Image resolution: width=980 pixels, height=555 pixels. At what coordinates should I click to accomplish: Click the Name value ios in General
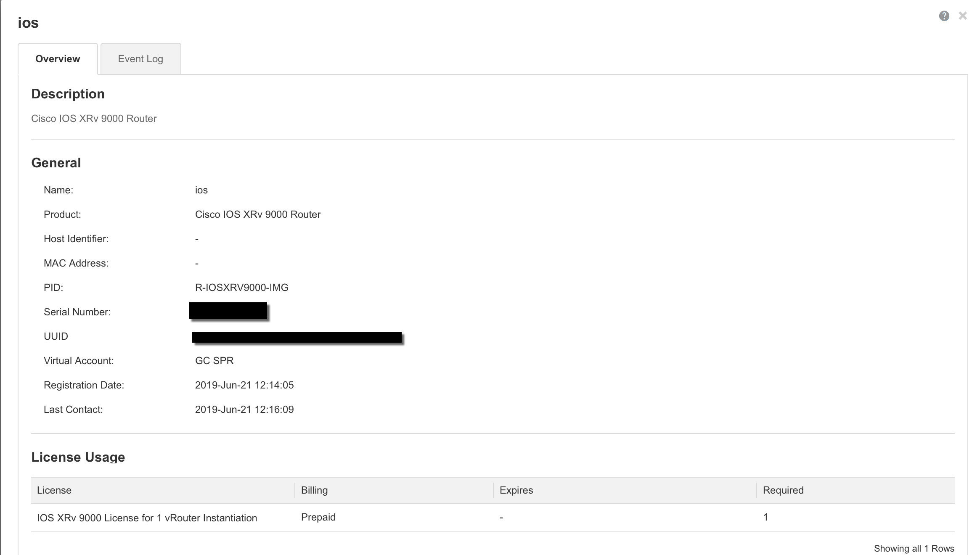point(201,190)
